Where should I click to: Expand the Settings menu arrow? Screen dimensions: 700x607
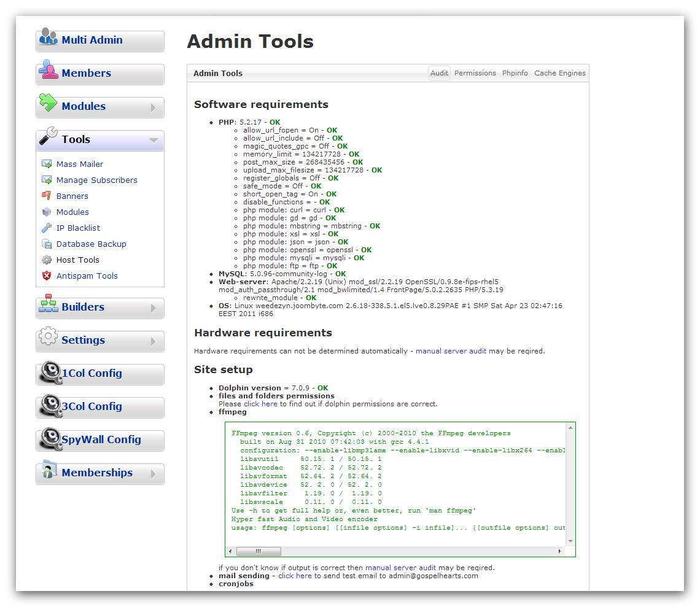click(x=154, y=341)
